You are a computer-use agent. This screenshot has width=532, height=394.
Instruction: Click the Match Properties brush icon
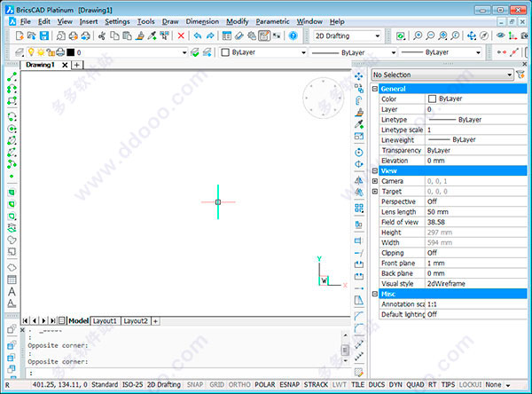139,35
